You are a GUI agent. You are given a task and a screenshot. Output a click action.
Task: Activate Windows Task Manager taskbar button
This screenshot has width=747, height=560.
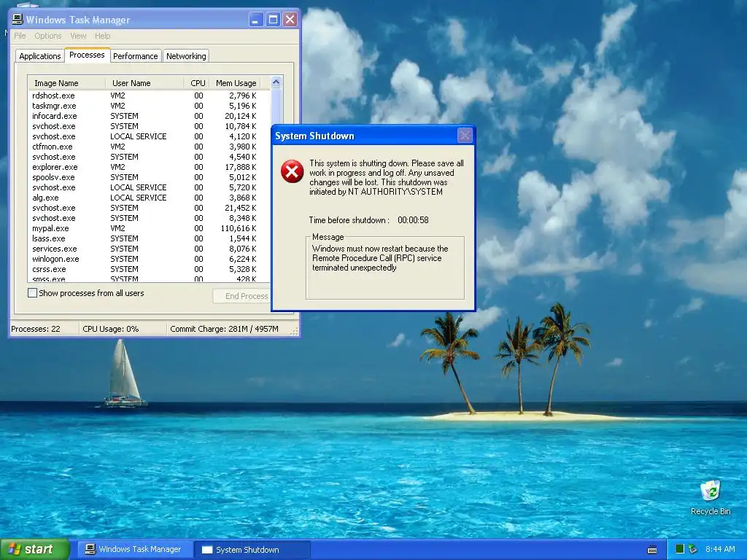(x=134, y=550)
